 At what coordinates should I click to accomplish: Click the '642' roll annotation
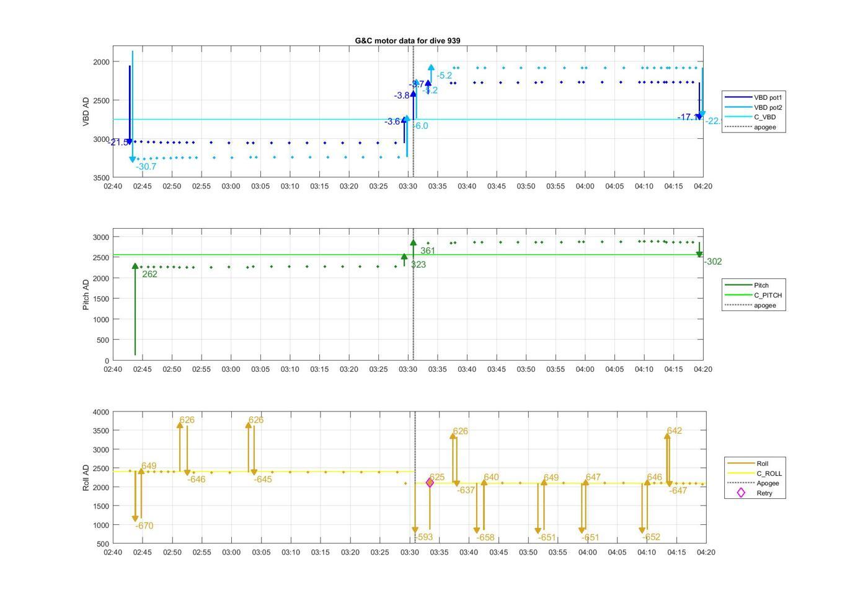click(x=674, y=431)
